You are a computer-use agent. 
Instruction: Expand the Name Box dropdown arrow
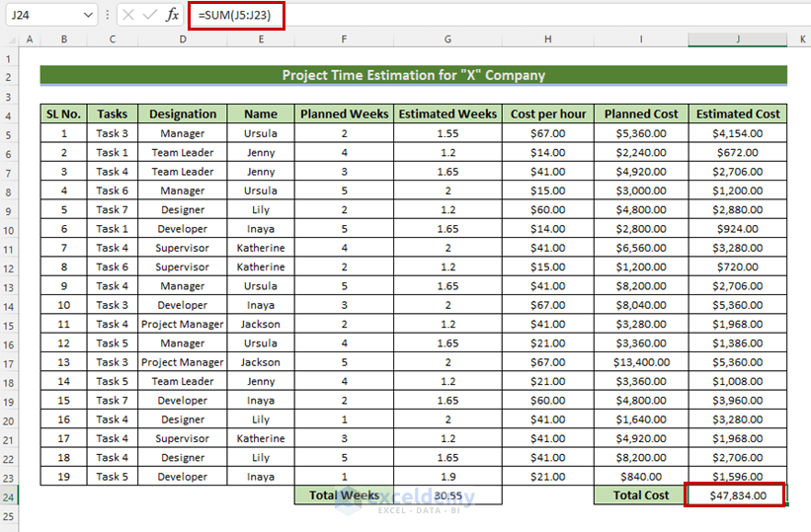pyautogui.click(x=88, y=15)
